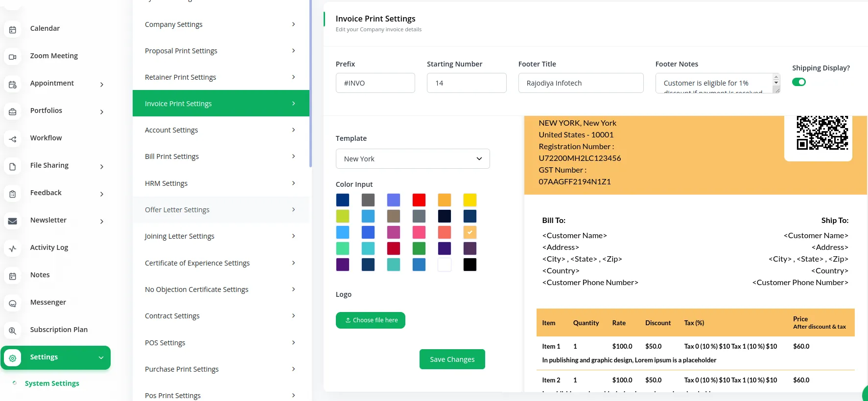
Task: Click the Subscription Plan icon
Action: (x=13, y=331)
